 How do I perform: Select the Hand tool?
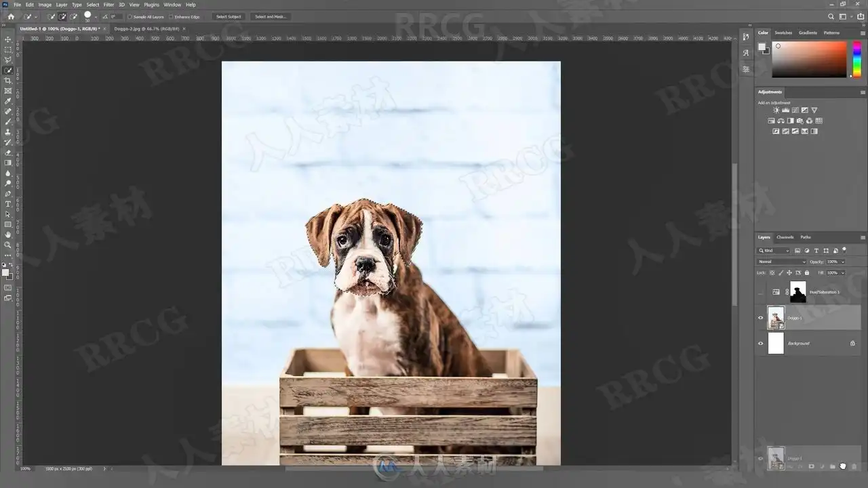click(8, 235)
